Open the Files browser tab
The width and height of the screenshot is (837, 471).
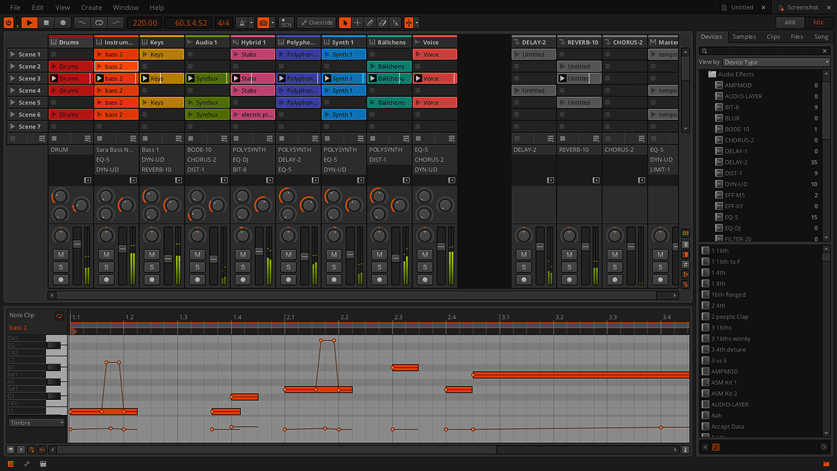[x=796, y=37]
